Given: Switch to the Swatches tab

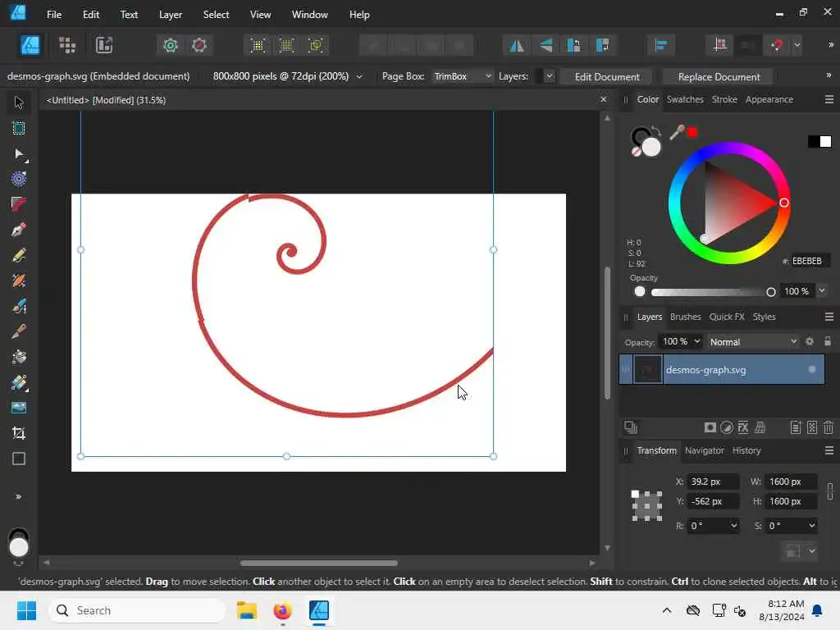Looking at the screenshot, I should tap(685, 99).
